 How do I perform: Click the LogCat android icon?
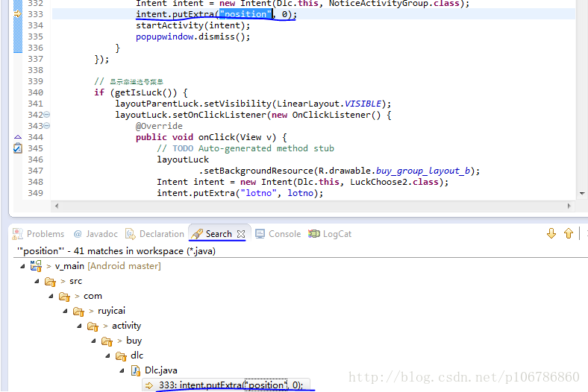[x=314, y=234]
